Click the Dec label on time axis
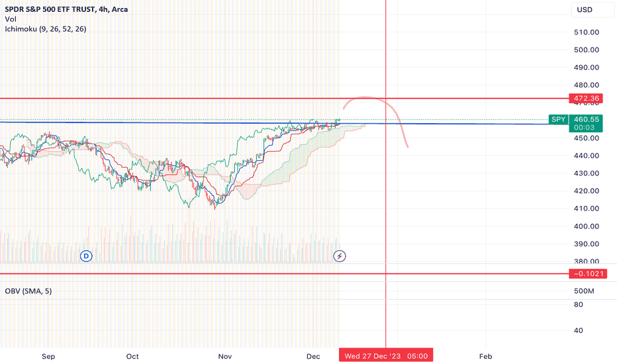 [x=313, y=357]
